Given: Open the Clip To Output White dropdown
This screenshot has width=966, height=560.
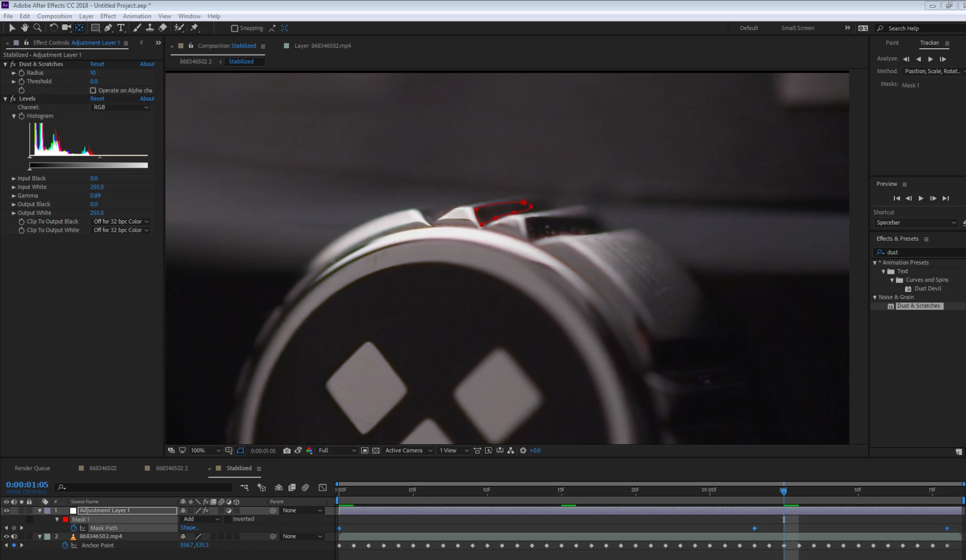Looking at the screenshot, I should pos(121,230).
